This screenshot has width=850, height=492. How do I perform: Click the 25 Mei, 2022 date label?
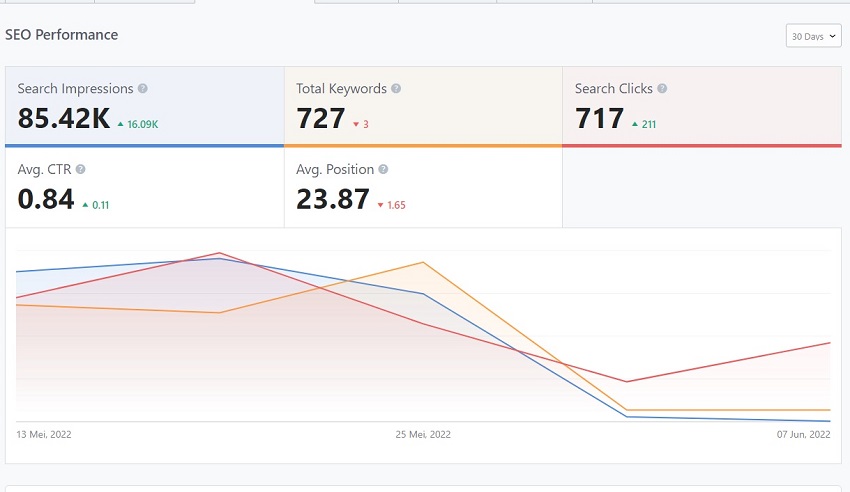click(423, 434)
